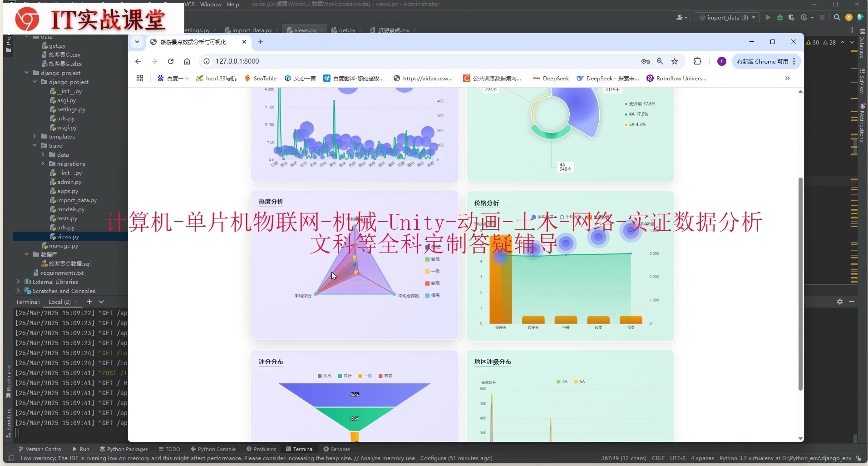Open Chrome three-dot menu
Screen dimensions: 868x466
coord(794,61)
